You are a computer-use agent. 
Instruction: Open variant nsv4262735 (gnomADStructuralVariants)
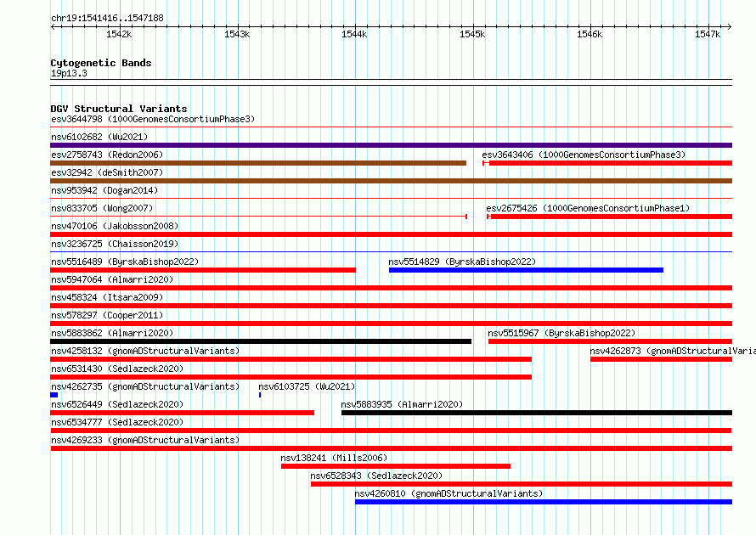click(145, 386)
